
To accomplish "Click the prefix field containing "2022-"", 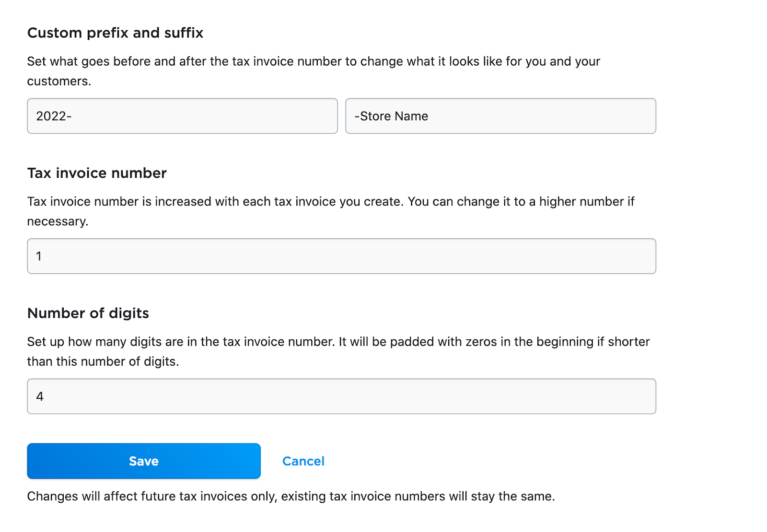I will click(182, 116).
